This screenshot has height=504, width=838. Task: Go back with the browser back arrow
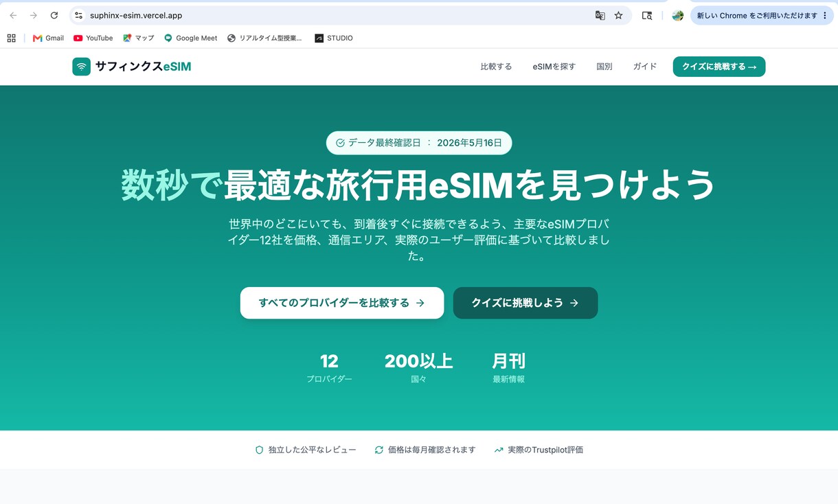(13, 15)
